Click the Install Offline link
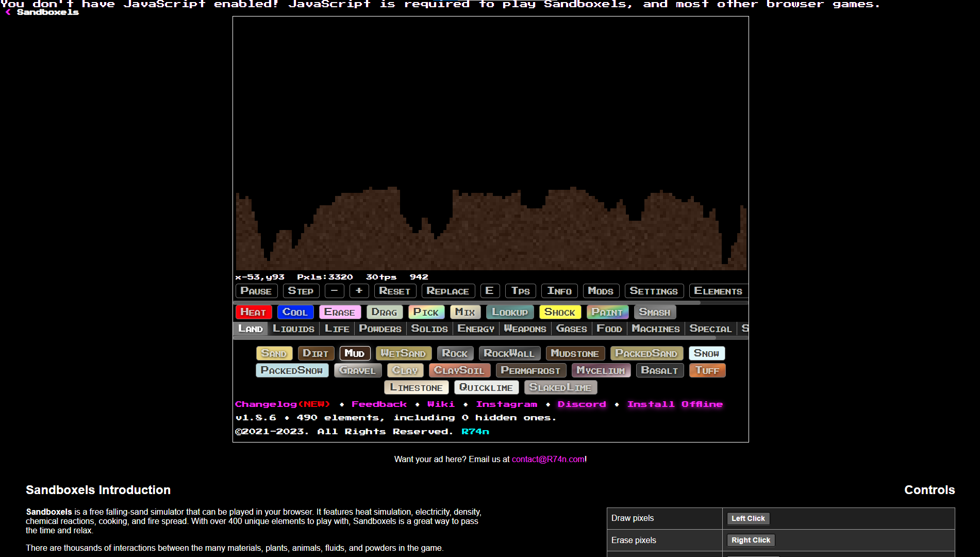This screenshot has width=980, height=557. click(x=675, y=404)
